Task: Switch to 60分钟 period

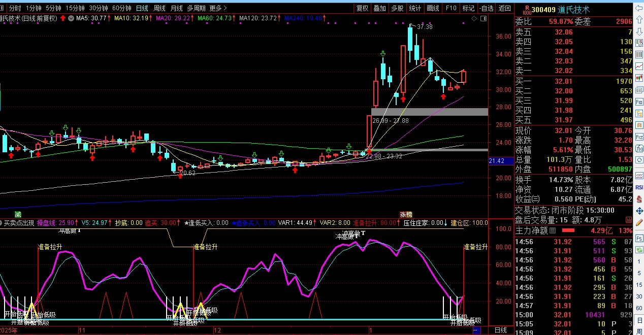Action: coord(122,8)
